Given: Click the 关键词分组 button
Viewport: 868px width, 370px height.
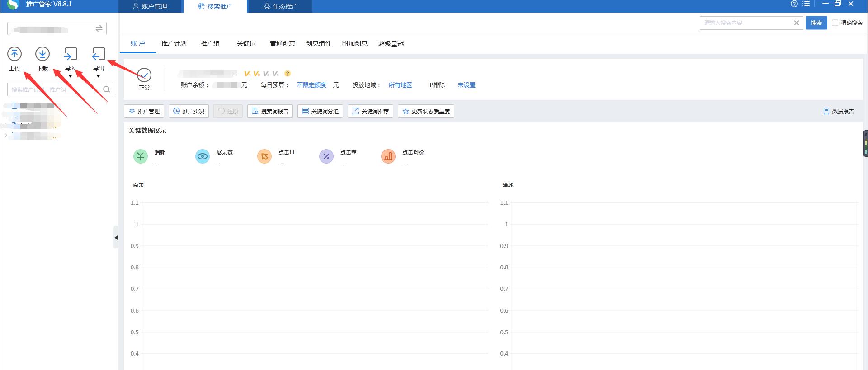Looking at the screenshot, I should 321,111.
